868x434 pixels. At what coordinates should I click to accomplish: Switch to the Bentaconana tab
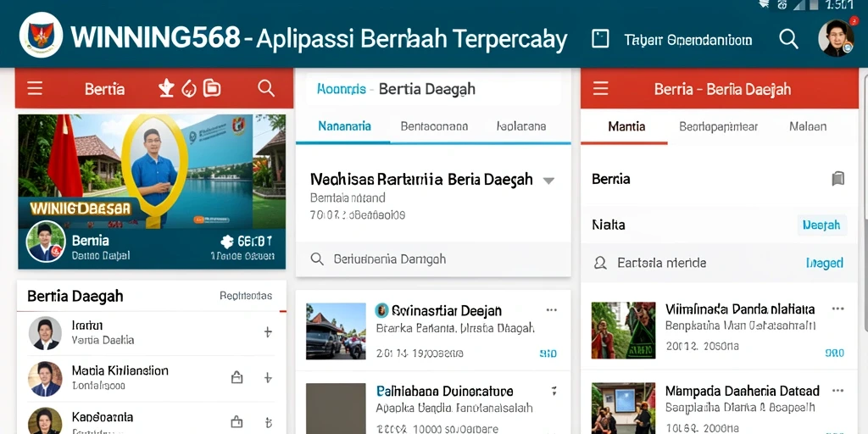coord(434,126)
